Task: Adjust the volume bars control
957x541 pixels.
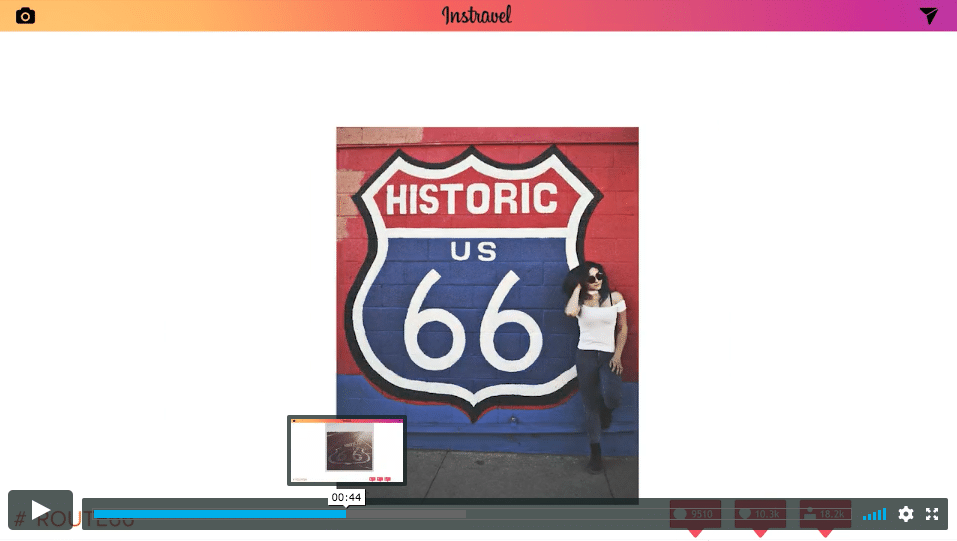Action: tap(874, 514)
